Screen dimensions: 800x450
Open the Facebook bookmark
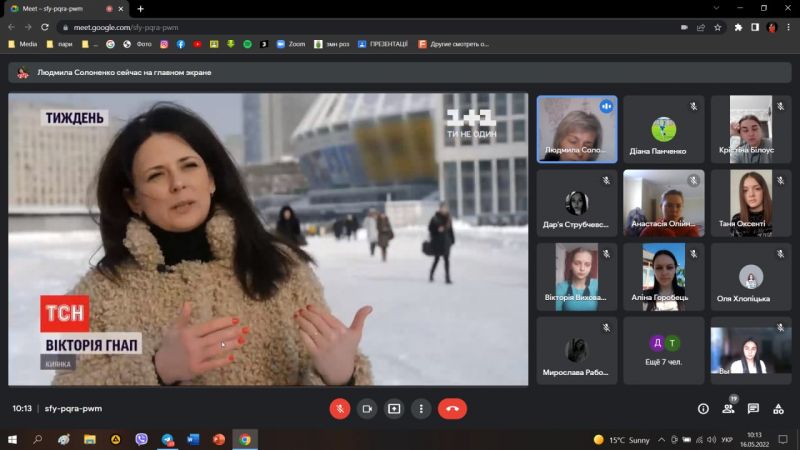point(181,44)
